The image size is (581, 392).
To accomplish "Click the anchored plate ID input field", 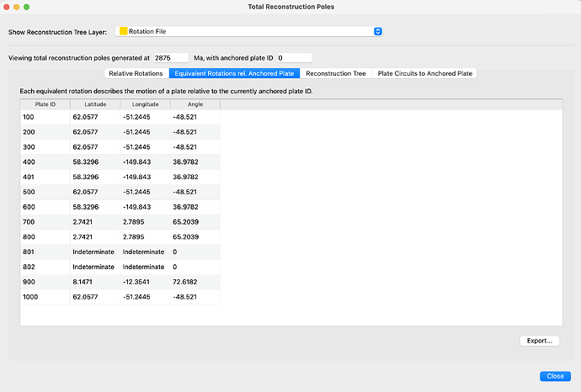I will tap(295, 58).
